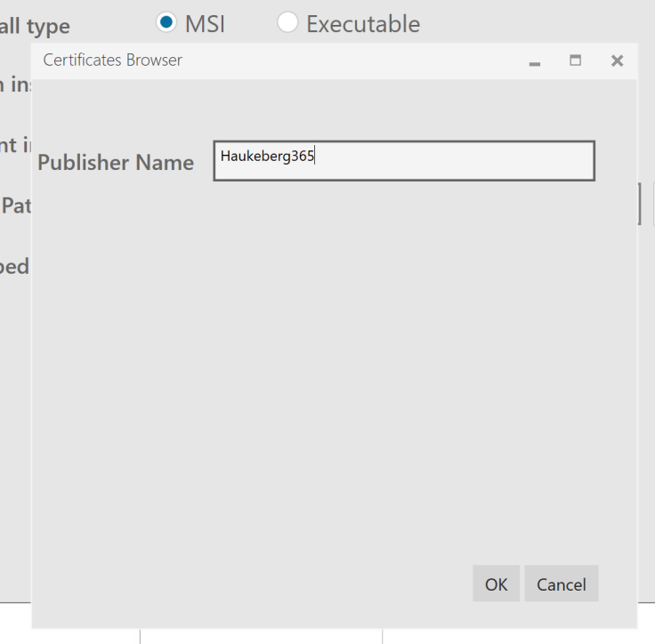Click the Certificates Browser title bar text
655x644 pixels.
[112, 60]
